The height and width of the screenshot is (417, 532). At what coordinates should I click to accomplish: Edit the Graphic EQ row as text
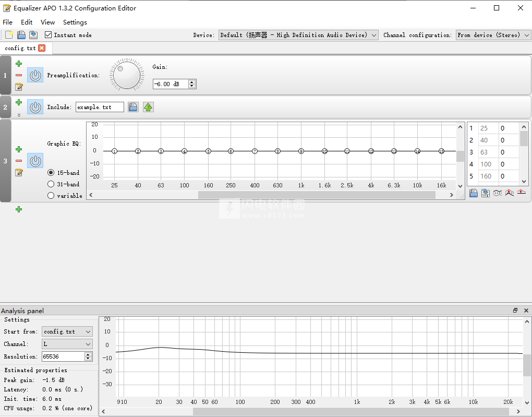click(19, 173)
